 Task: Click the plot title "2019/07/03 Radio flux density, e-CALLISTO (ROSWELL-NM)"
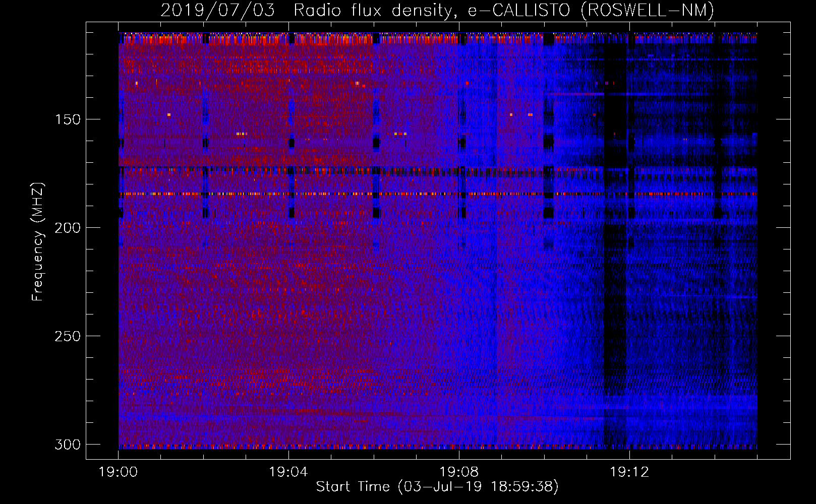[437, 10]
